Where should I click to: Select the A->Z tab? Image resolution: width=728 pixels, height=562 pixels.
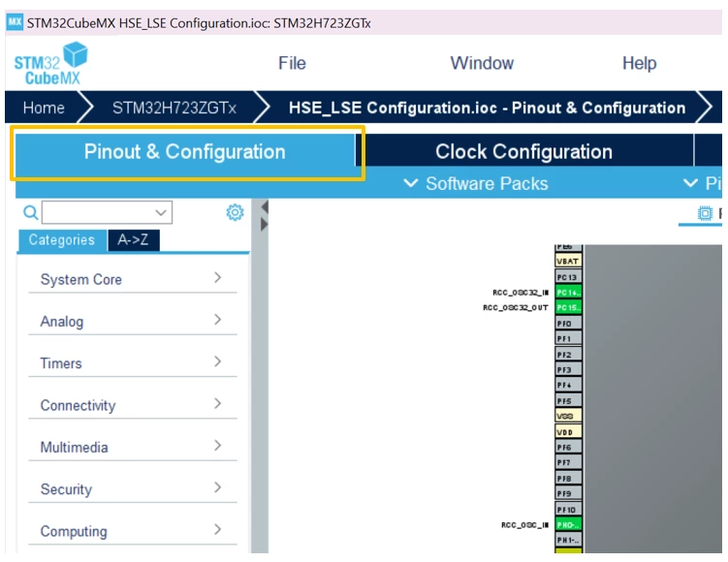tap(133, 240)
